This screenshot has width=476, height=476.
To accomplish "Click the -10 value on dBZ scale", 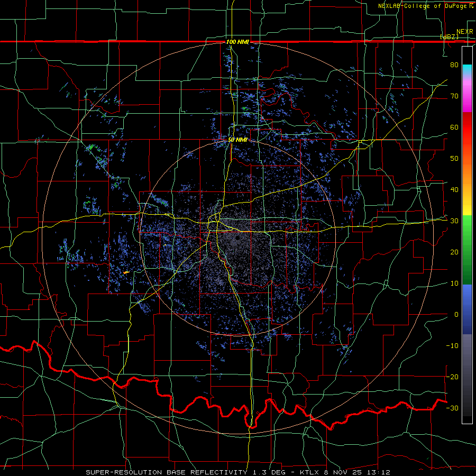I will (452, 346).
